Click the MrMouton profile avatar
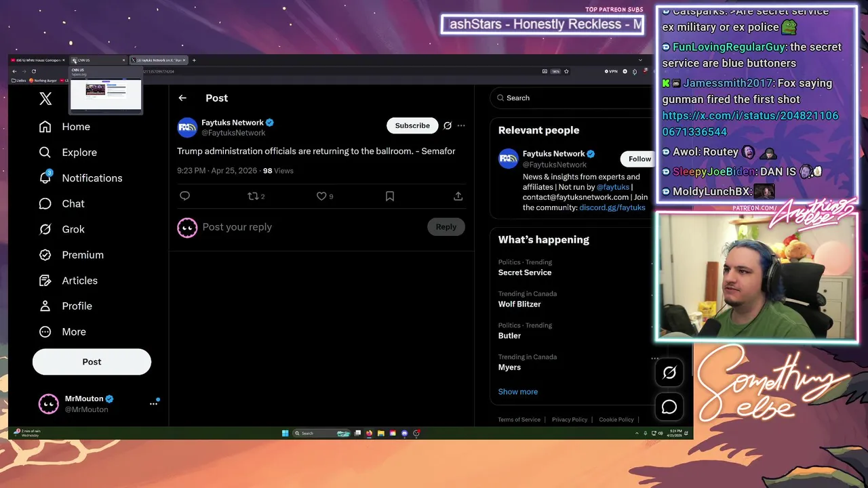868x488 pixels. click(48, 404)
